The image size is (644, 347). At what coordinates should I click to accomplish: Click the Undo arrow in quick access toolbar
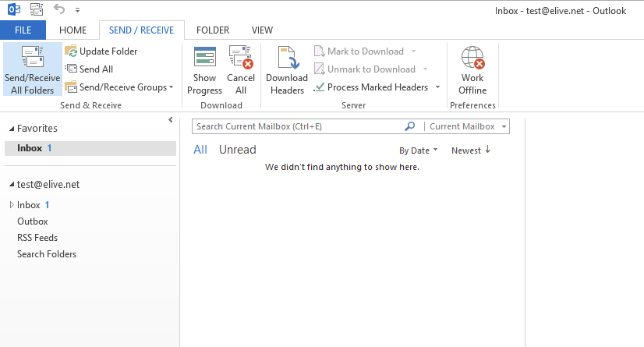click(x=59, y=9)
